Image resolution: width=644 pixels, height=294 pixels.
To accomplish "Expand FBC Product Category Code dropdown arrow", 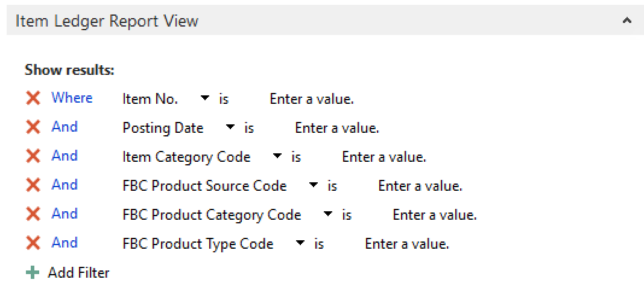I will point(328,214).
